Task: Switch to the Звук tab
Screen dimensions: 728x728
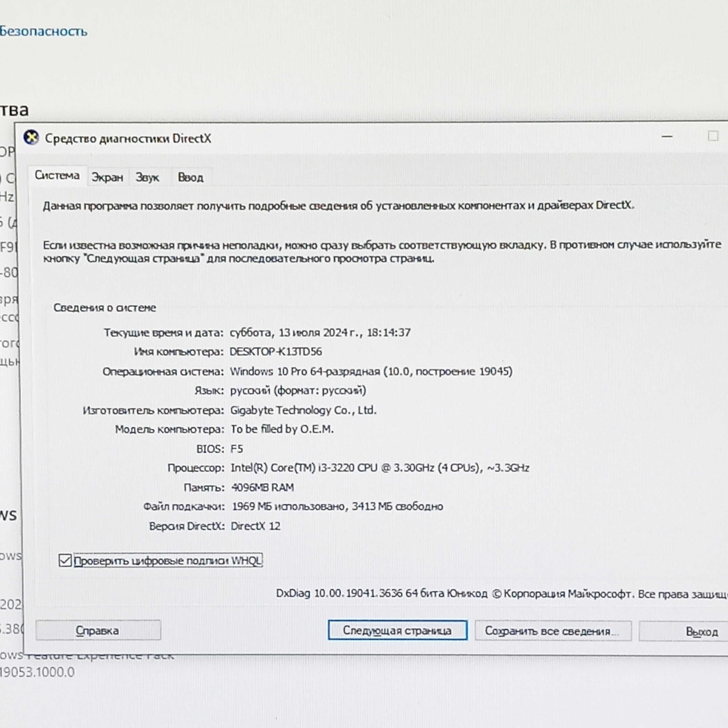Action: 147,177
